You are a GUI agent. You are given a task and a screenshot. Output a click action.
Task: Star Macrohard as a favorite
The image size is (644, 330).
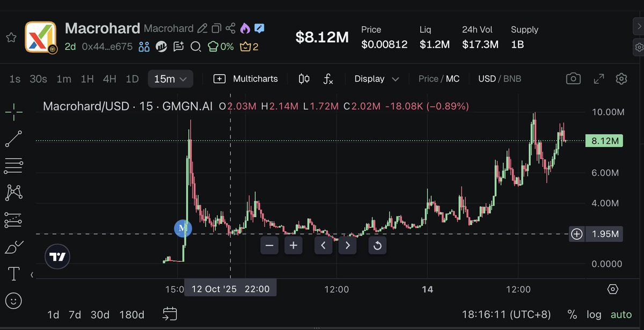[10, 38]
